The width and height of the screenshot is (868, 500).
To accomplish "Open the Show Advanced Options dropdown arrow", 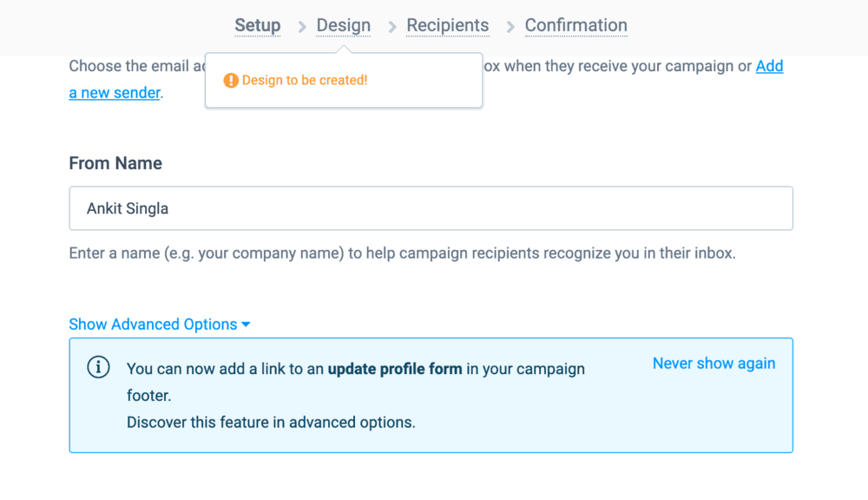I will point(247,324).
